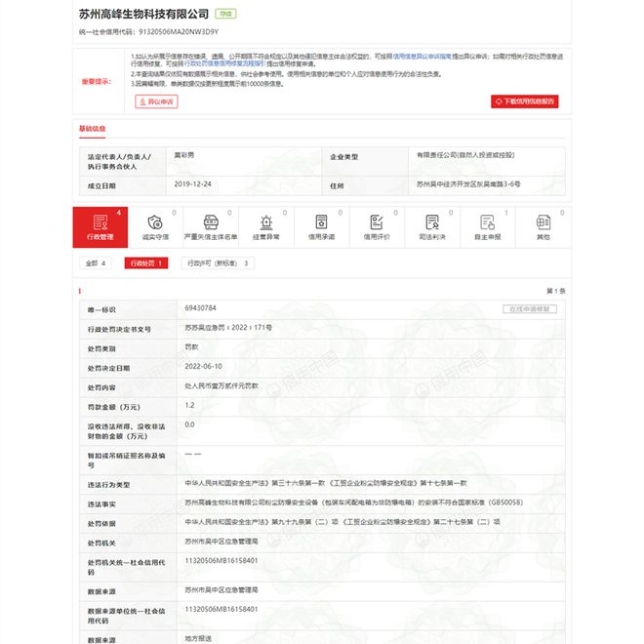Viewport: 644px width, 644px height.
Task: Click the 第 1 条 record counter
Action: point(556,291)
